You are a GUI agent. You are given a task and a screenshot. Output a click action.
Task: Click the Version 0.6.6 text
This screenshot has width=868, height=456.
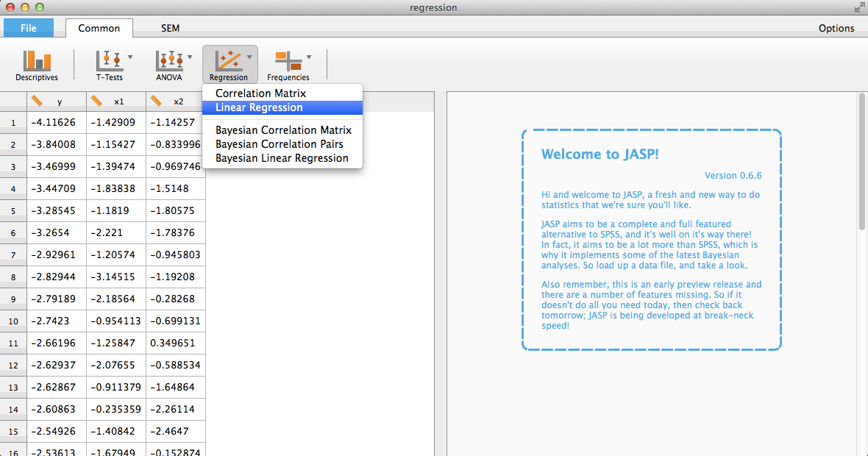(733, 176)
